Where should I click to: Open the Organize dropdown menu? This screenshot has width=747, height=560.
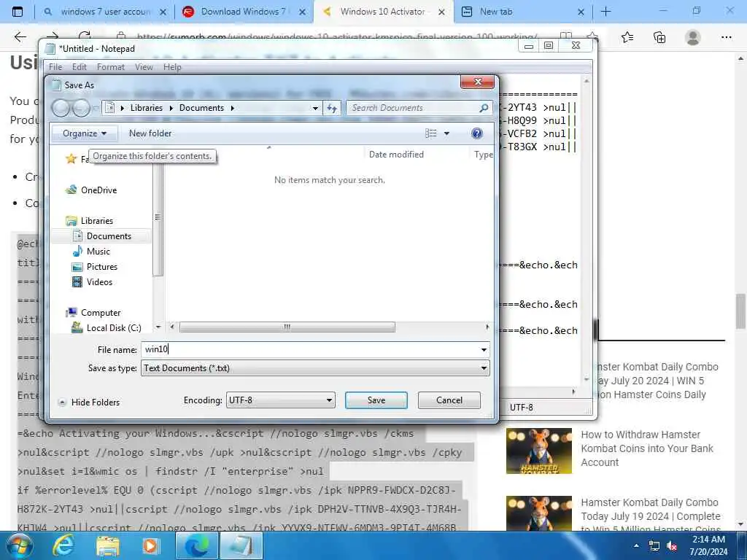85,133
